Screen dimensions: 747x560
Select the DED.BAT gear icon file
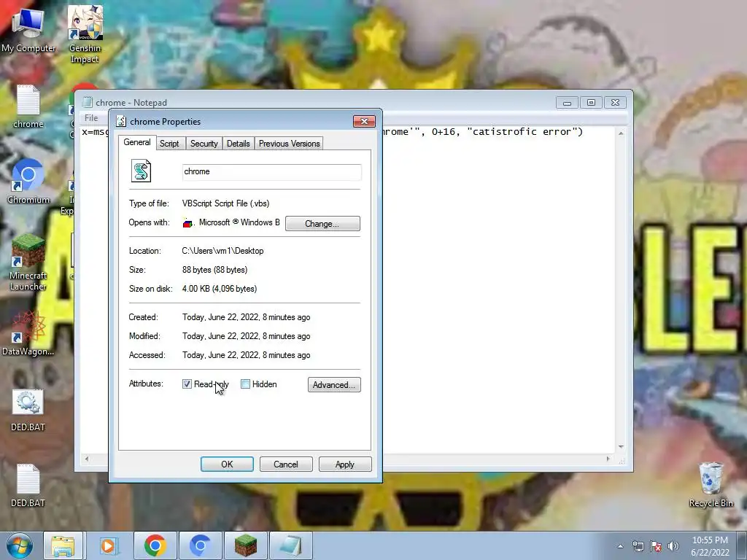[x=28, y=410]
